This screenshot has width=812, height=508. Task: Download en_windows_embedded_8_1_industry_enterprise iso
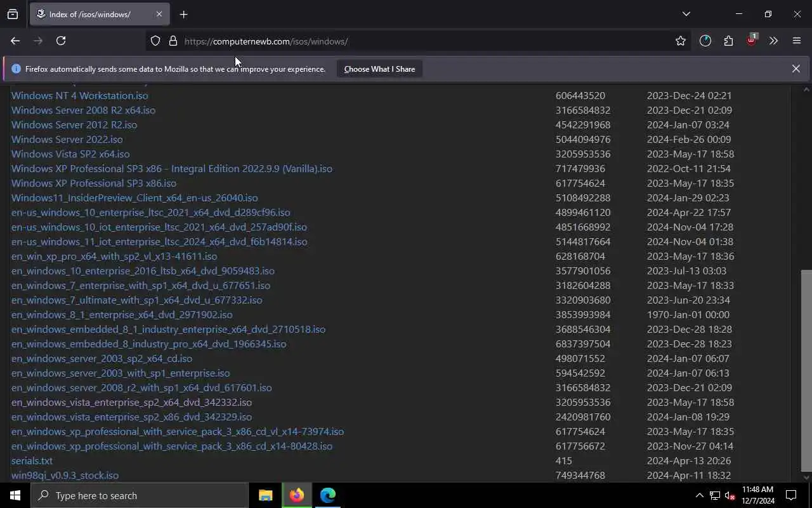(x=168, y=330)
